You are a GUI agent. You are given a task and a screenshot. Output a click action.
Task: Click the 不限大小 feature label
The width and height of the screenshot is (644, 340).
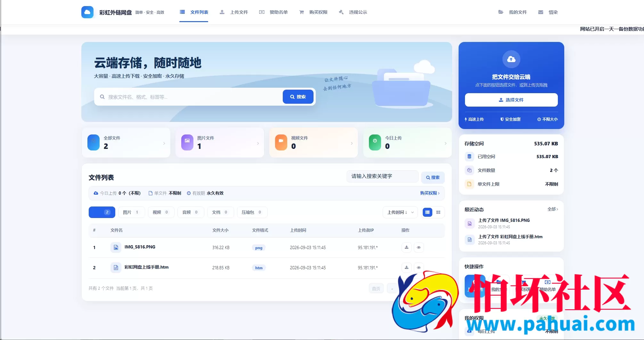point(548,119)
